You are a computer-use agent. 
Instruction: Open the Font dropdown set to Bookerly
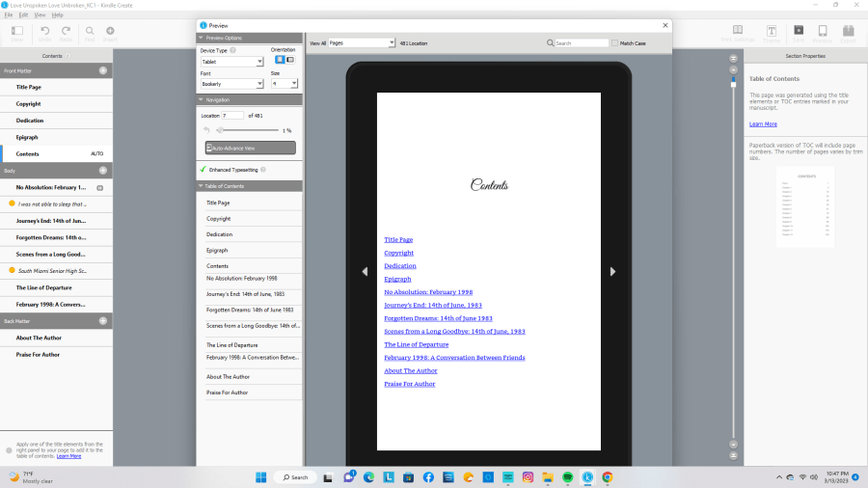point(232,84)
